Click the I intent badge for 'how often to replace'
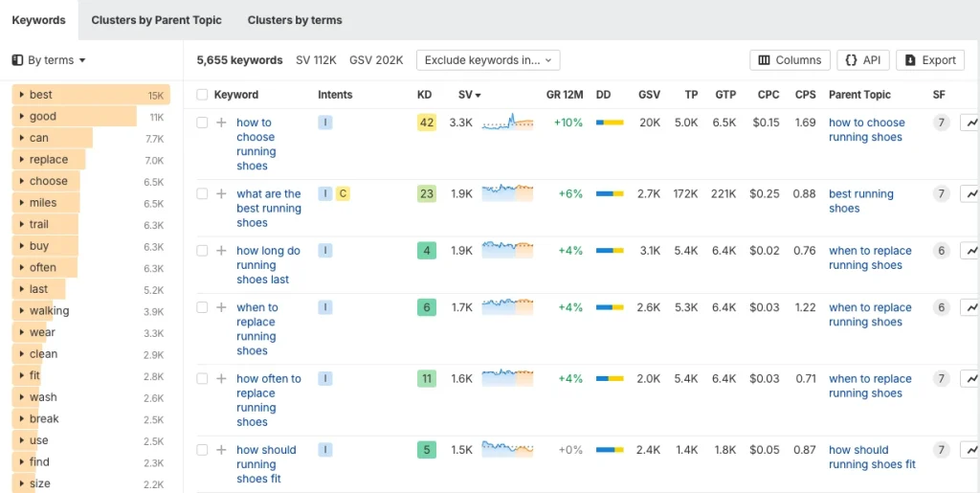 coord(325,378)
